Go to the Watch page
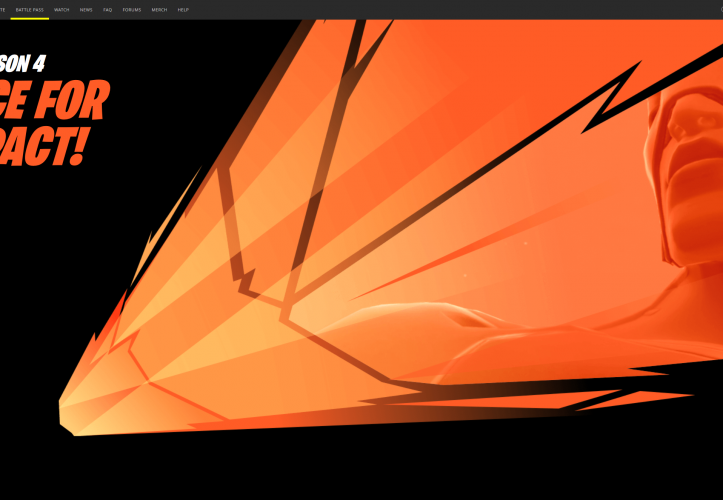This screenshot has width=723, height=500. click(x=62, y=9)
